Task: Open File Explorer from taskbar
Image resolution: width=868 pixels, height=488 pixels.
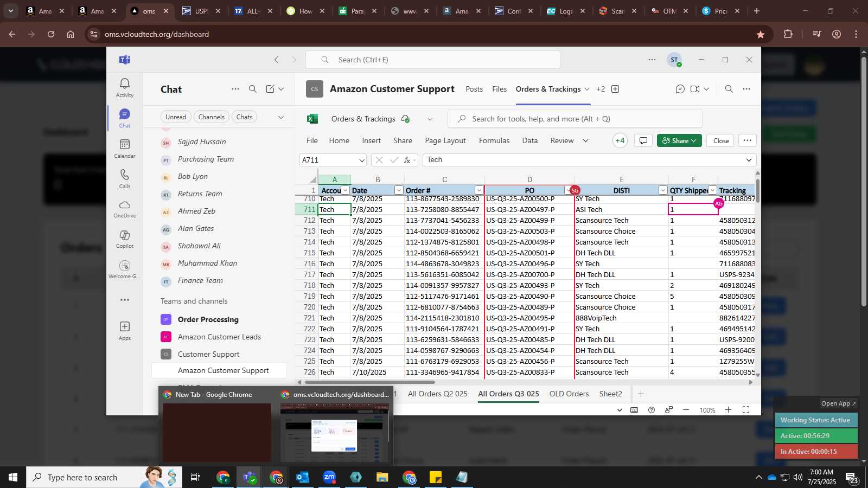Action: 382,477
